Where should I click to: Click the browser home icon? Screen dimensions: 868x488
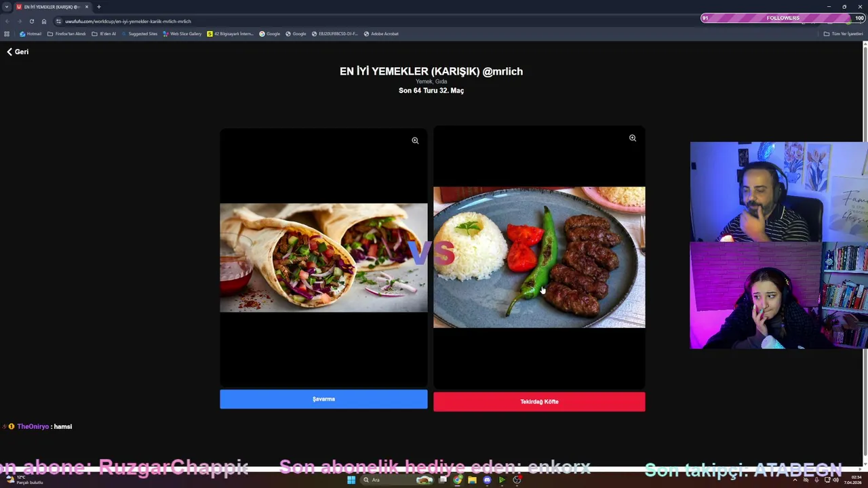tap(44, 21)
